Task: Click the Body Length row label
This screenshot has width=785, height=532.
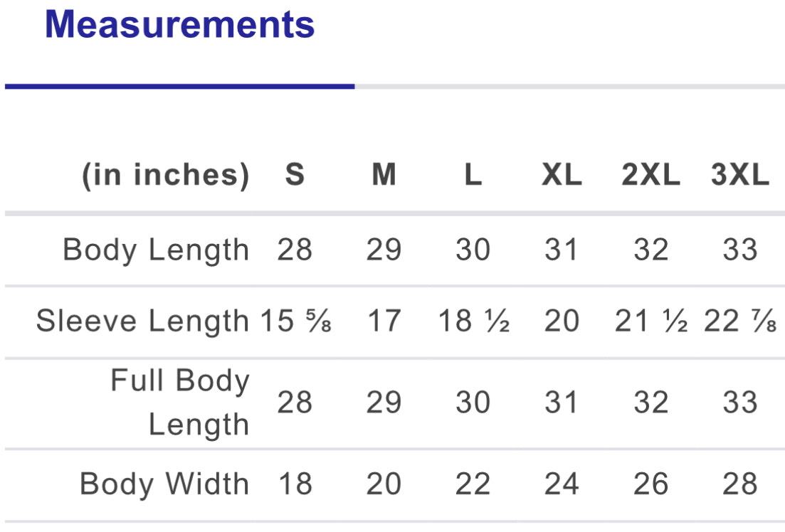Action: (x=156, y=250)
